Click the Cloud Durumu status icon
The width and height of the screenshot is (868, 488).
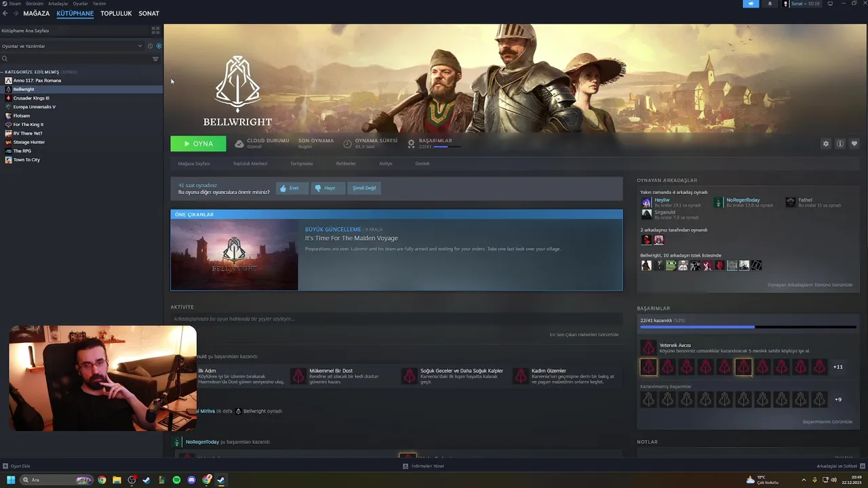click(239, 144)
